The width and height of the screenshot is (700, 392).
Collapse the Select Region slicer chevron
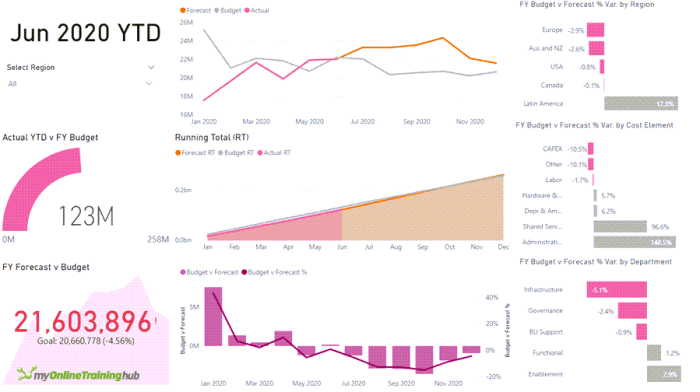pyautogui.click(x=151, y=67)
